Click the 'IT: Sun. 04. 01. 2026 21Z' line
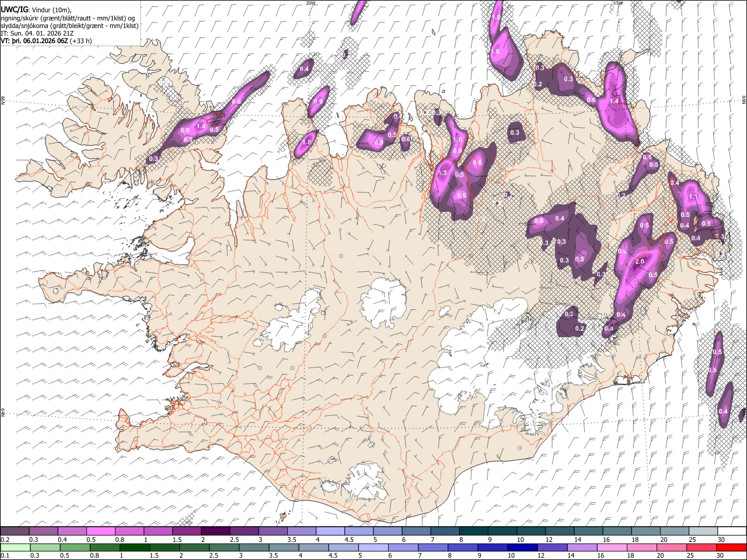Screen dimensions: 747x560 pyautogui.click(x=37, y=33)
